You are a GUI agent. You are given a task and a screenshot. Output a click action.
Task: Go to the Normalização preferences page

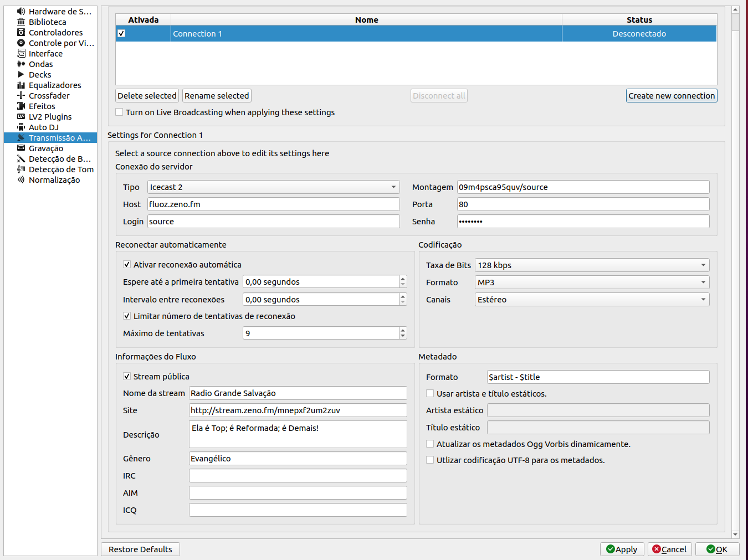point(50,179)
